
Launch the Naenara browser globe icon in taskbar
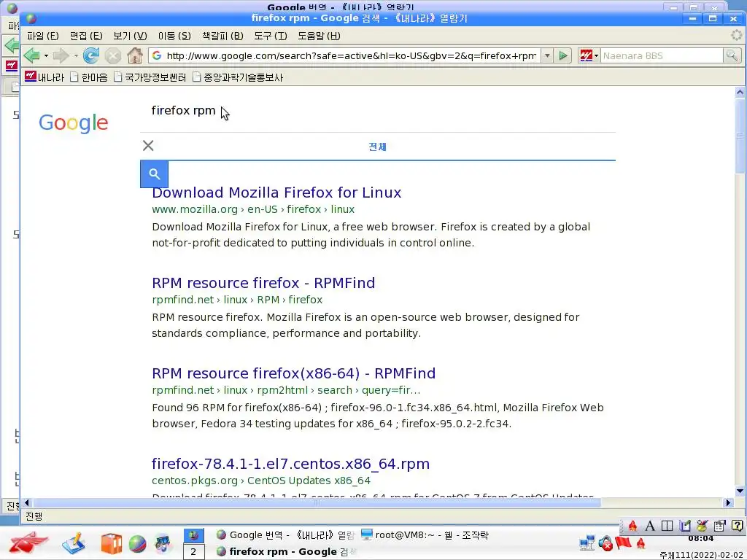click(x=137, y=544)
